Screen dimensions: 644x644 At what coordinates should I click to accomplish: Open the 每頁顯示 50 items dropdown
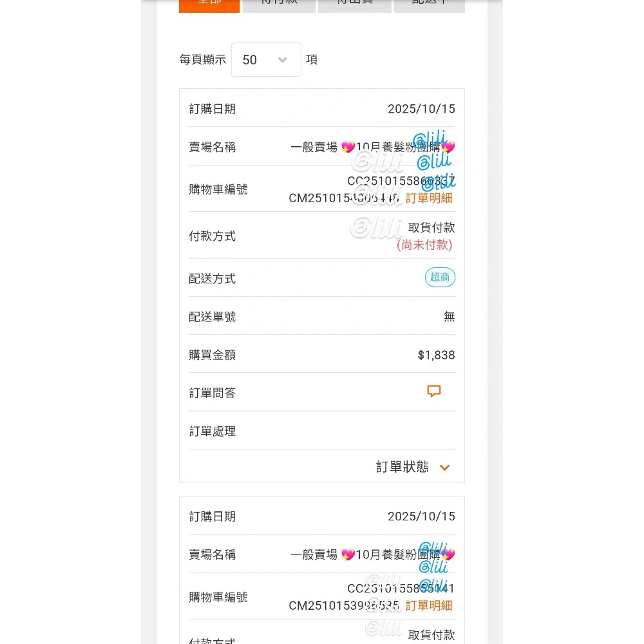click(266, 60)
